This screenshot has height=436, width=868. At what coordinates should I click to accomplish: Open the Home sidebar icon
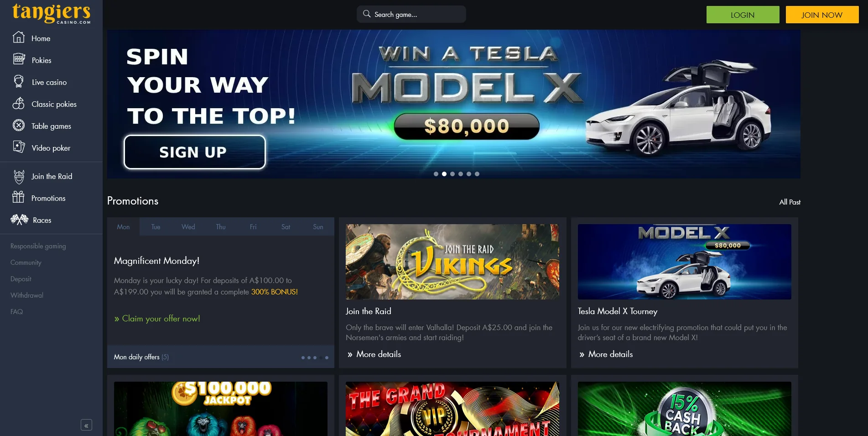click(19, 37)
